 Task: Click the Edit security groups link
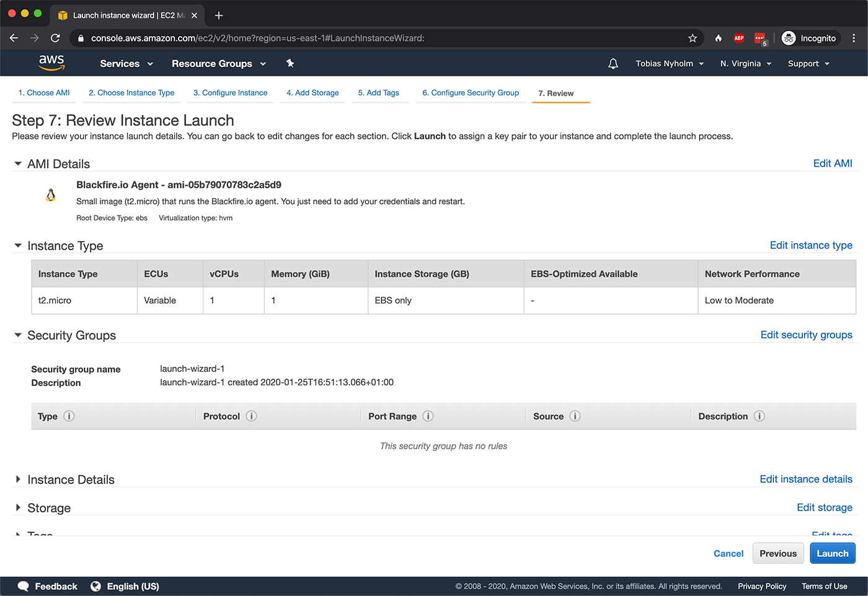pos(806,335)
